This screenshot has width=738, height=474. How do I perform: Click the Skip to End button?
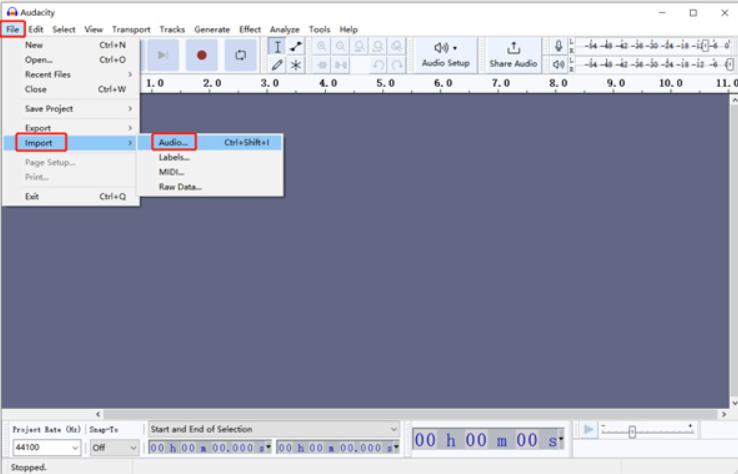click(163, 55)
